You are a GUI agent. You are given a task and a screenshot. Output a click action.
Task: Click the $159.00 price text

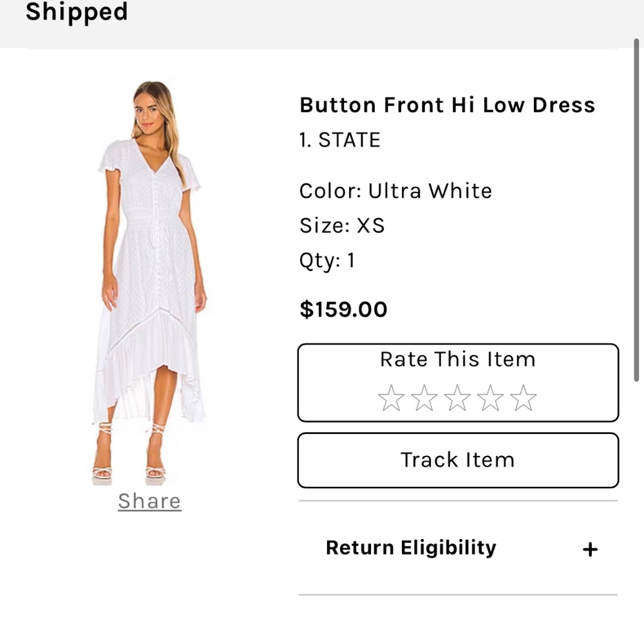click(343, 309)
